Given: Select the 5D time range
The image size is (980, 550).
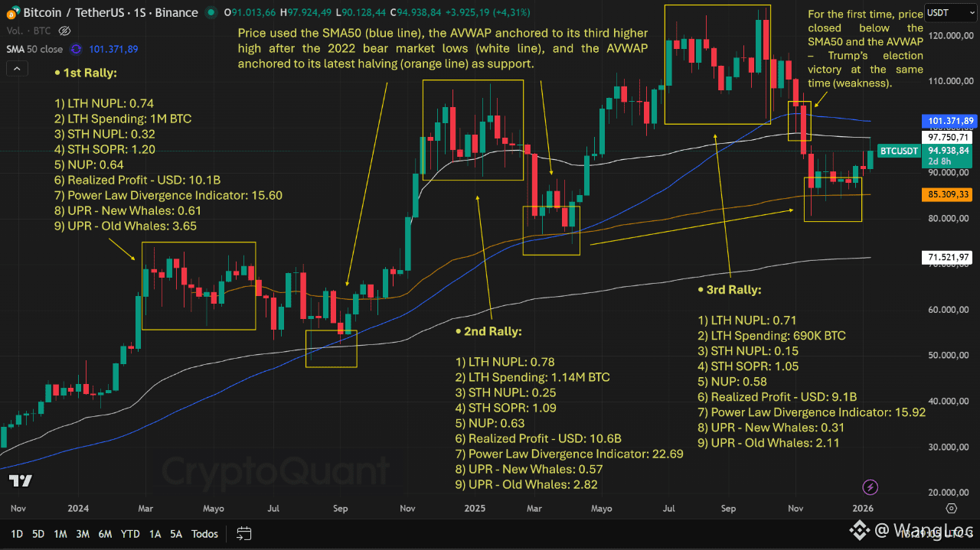Looking at the screenshot, I should pyautogui.click(x=38, y=534).
